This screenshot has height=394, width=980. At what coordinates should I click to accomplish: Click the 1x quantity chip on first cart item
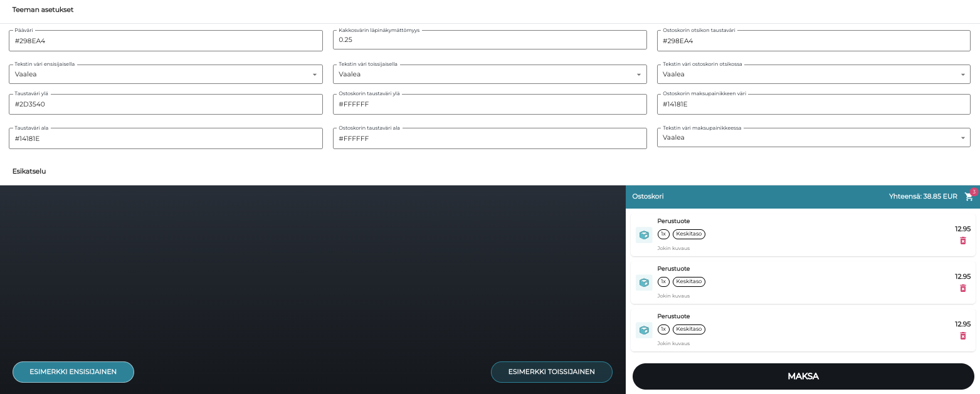click(663, 234)
